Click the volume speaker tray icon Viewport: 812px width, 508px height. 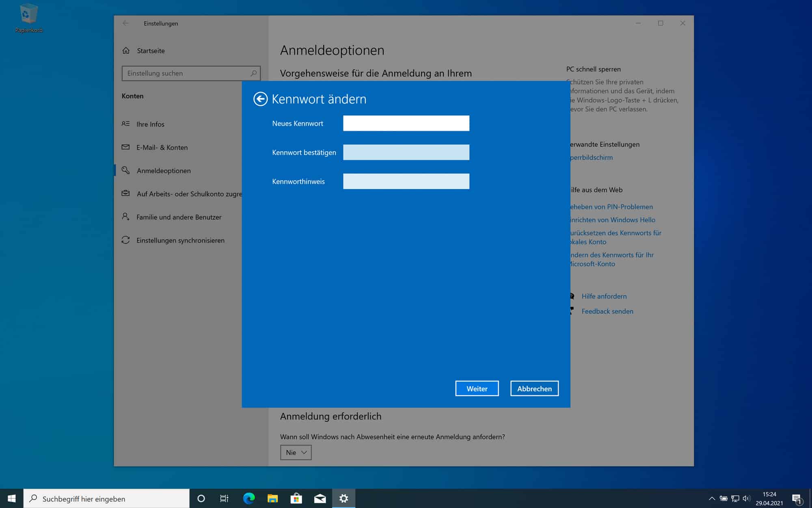pos(746,498)
